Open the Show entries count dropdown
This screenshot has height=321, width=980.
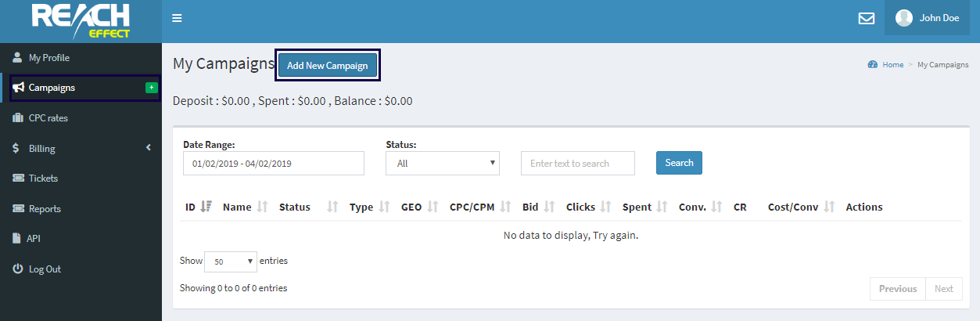[230, 261]
